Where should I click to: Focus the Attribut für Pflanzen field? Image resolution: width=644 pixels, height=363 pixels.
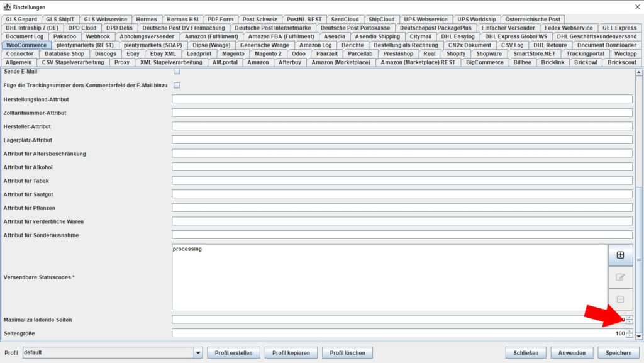tap(402, 208)
